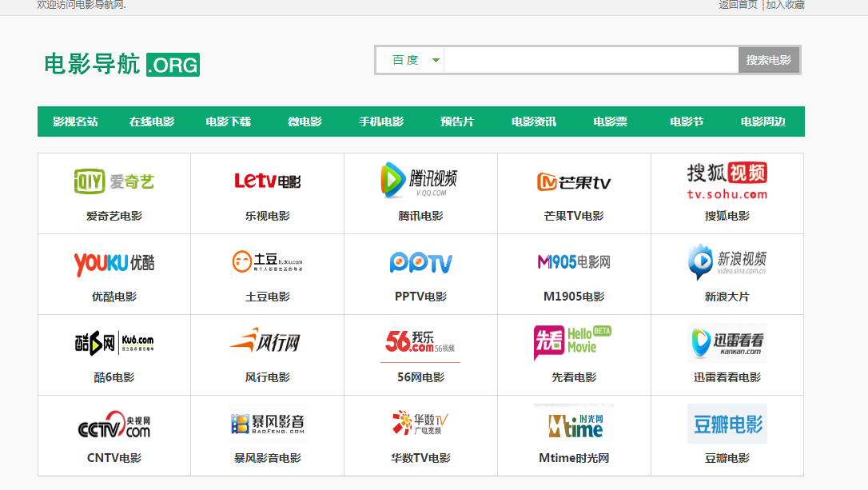Select the 电影资讯 nav tab
868x490 pixels.
pyautogui.click(x=534, y=122)
